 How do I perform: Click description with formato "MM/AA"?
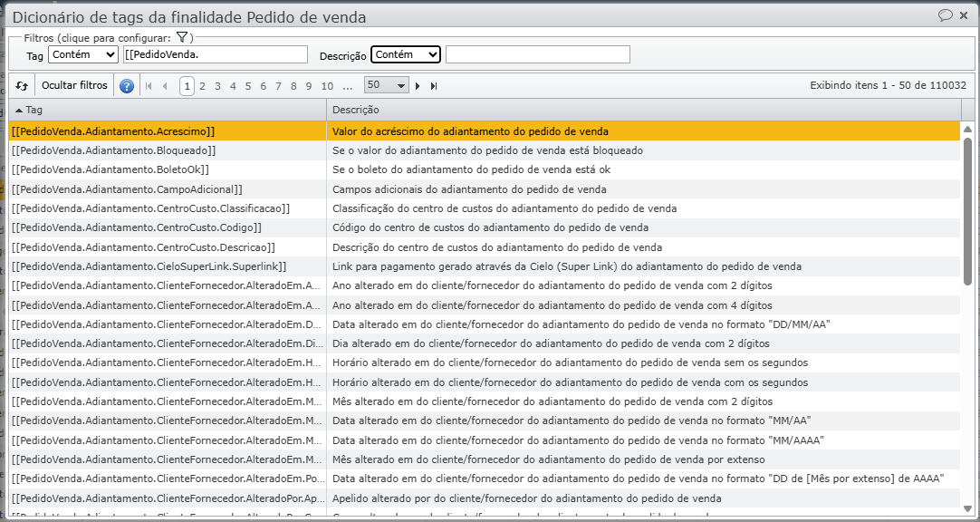[572, 420]
